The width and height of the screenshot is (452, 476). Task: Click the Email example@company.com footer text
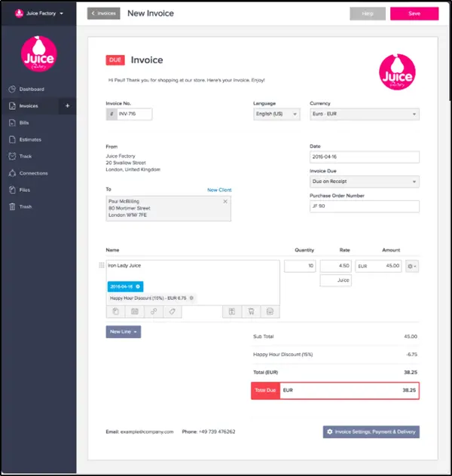coord(139,432)
